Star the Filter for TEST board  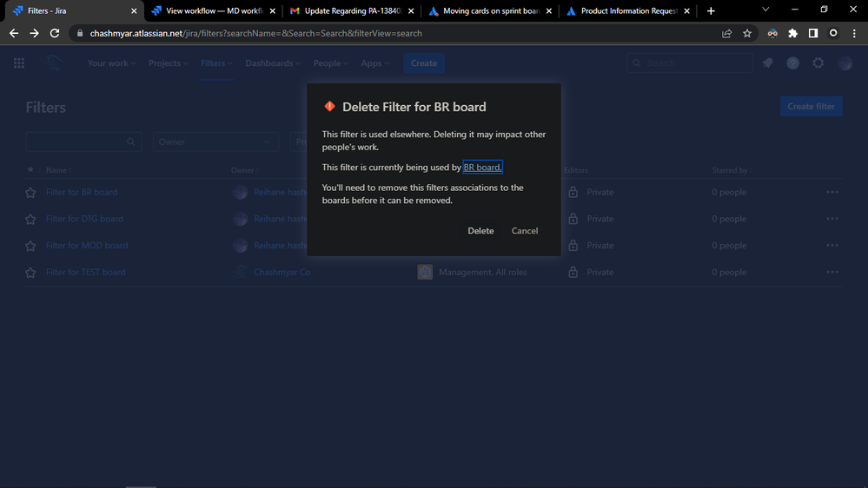[30, 272]
